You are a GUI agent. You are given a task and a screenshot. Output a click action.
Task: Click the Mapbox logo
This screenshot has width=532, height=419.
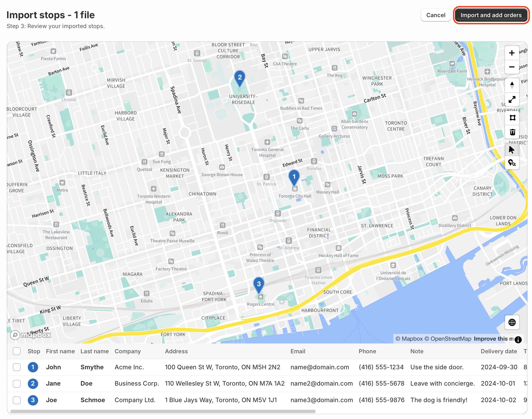[x=30, y=335]
